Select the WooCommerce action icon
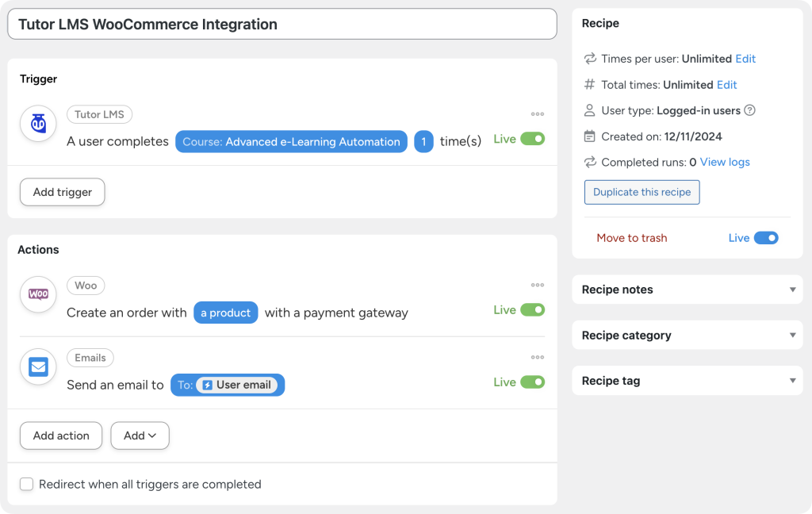Screen dimensions: 812x514 pyautogui.click(x=37, y=294)
